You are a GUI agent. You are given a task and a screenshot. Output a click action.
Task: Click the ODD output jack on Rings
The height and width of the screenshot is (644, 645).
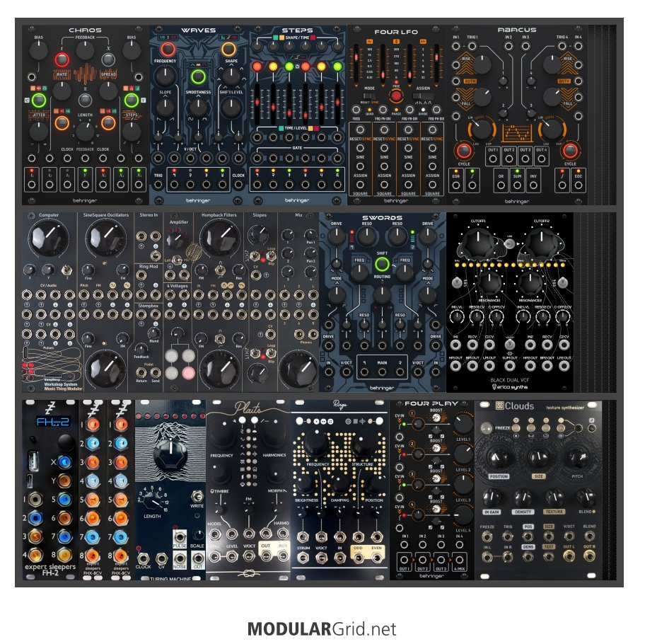point(359,558)
